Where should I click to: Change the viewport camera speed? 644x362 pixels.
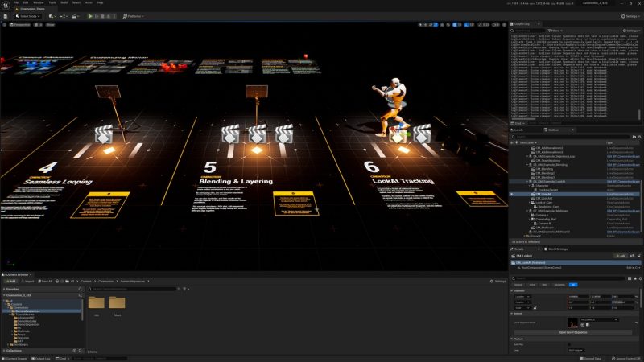point(496,25)
